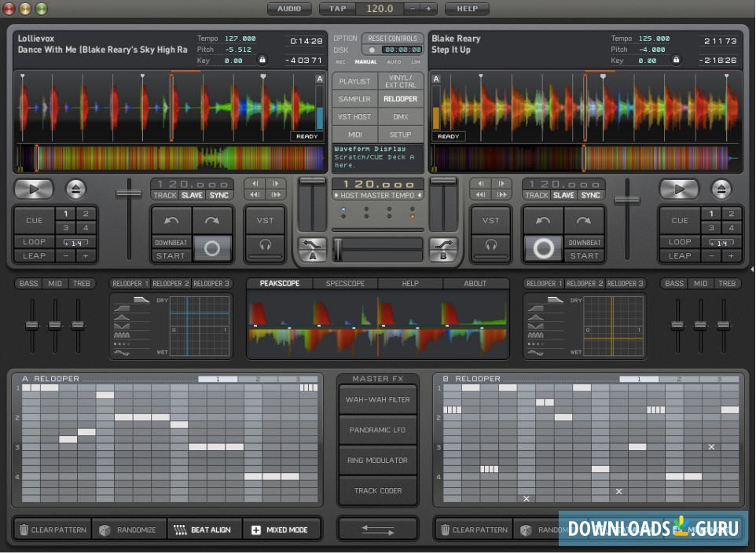Open the Playlist panel
This screenshot has width=756, height=554.
(x=354, y=81)
